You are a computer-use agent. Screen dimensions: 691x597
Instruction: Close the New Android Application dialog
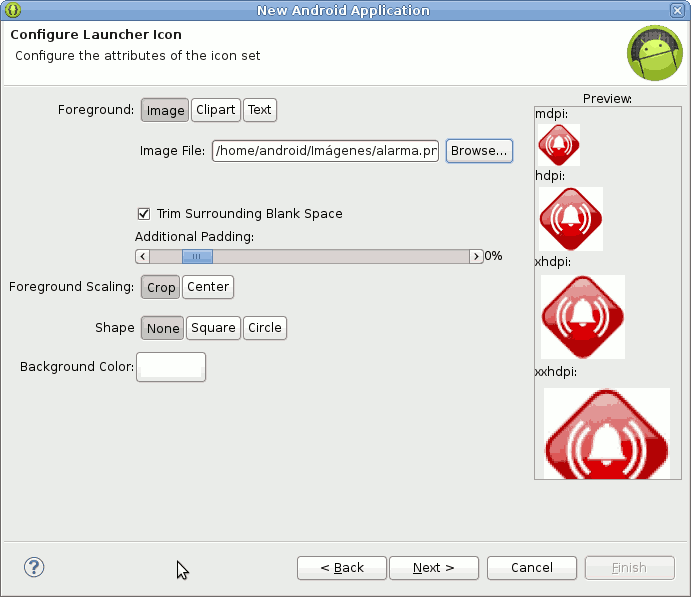click(x=677, y=10)
